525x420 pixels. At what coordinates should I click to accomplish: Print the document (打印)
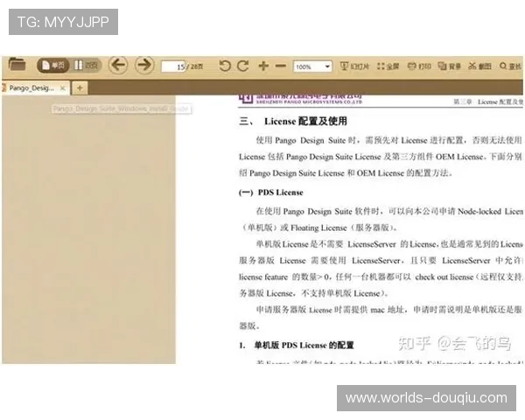420,66
